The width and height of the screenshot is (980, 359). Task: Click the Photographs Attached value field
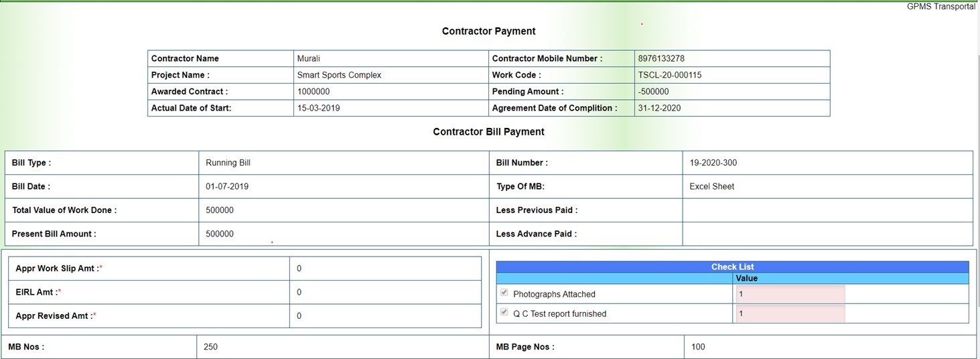(790, 294)
